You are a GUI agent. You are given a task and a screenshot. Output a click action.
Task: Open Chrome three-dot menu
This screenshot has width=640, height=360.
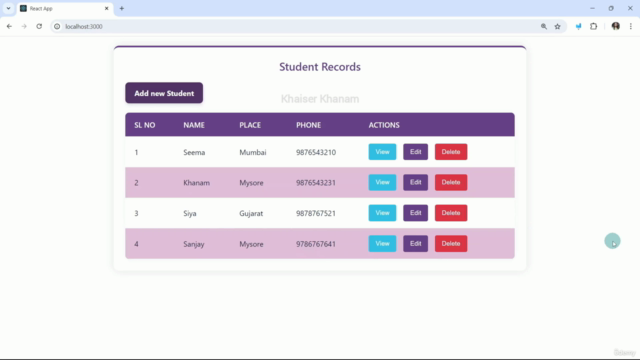[x=631, y=27]
